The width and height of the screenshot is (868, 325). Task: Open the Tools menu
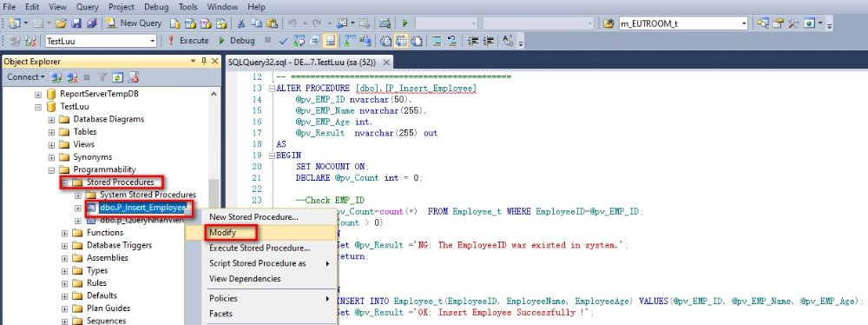point(187,7)
